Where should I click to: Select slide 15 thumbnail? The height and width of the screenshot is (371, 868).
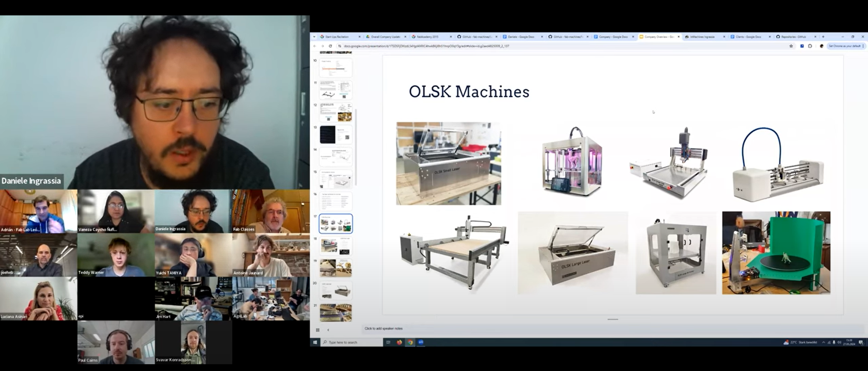click(x=335, y=179)
